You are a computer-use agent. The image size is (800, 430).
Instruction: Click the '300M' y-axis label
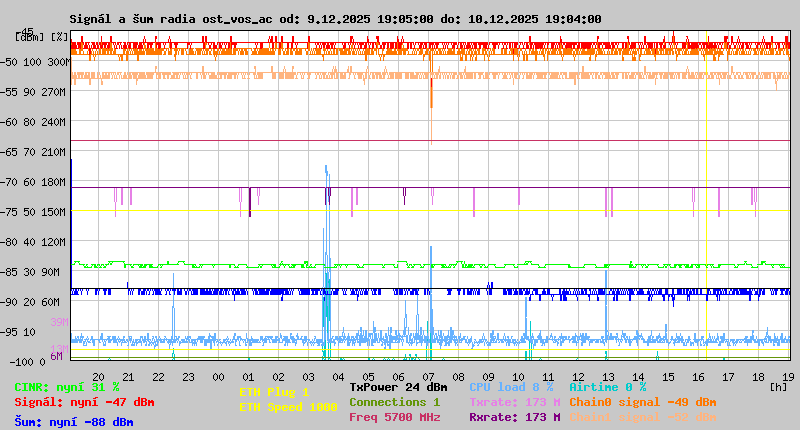point(58,62)
